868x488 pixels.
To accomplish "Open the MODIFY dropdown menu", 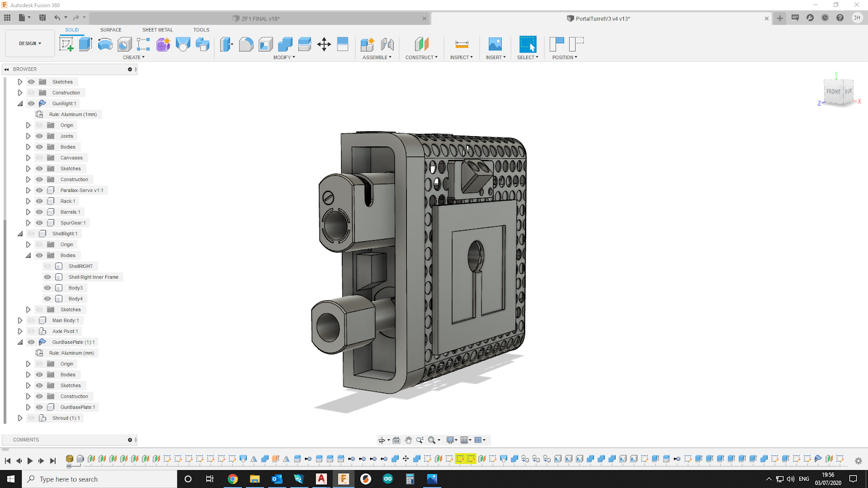I will click(284, 57).
